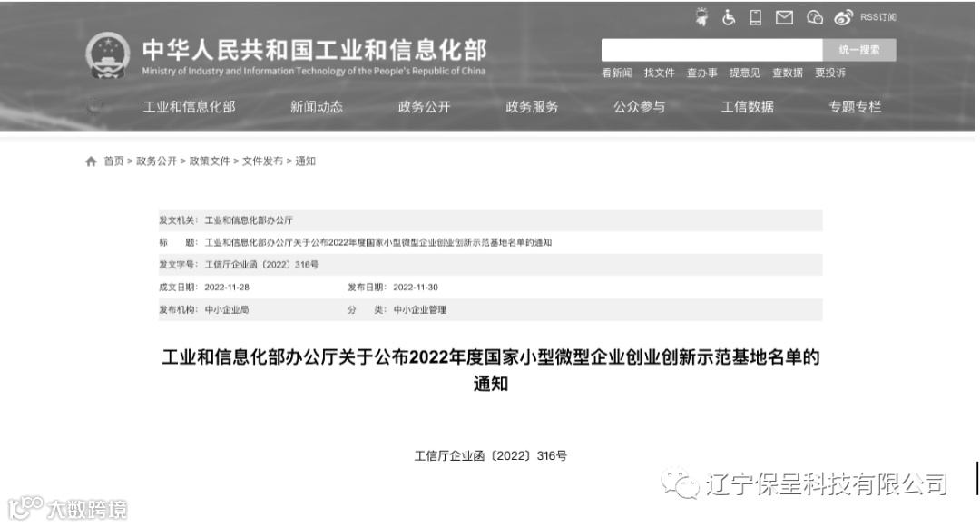Click the RSS订阅 link
This screenshot has height=527, width=980.
878,17
